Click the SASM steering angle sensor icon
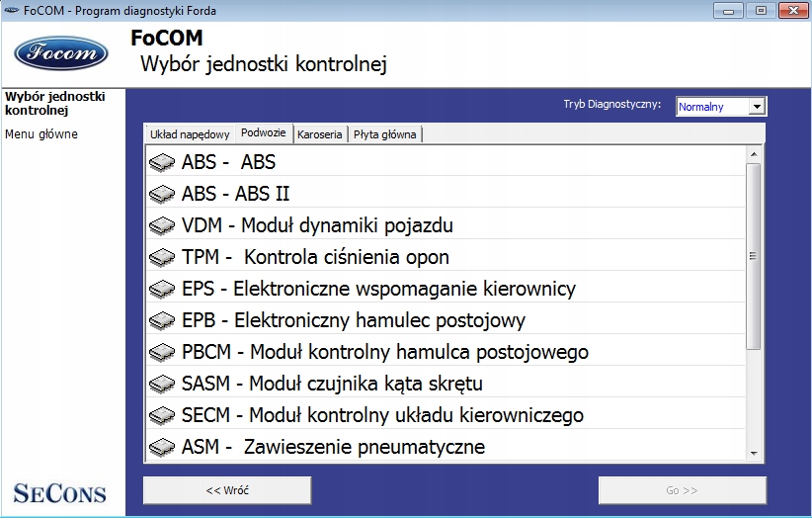The width and height of the screenshot is (812, 518). click(163, 384)
